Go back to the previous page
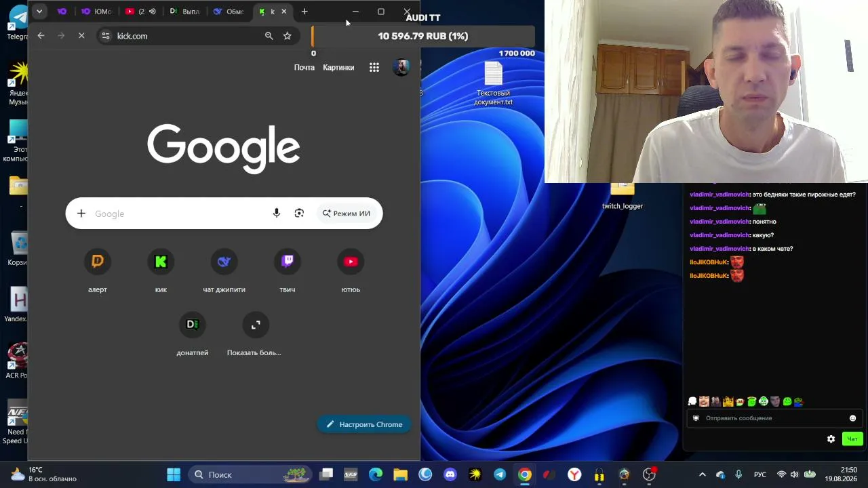The width and height of the screenshot is (868, 488). tap(41, 36)
